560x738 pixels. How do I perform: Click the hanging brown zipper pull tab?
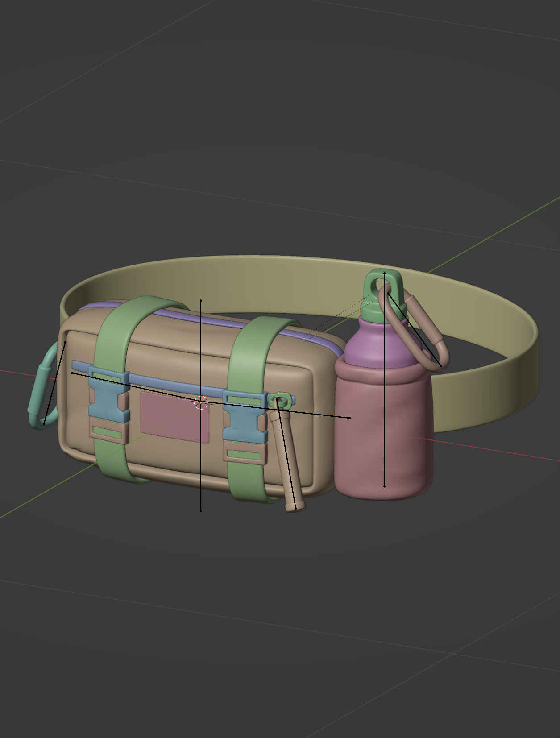[288, 462]
